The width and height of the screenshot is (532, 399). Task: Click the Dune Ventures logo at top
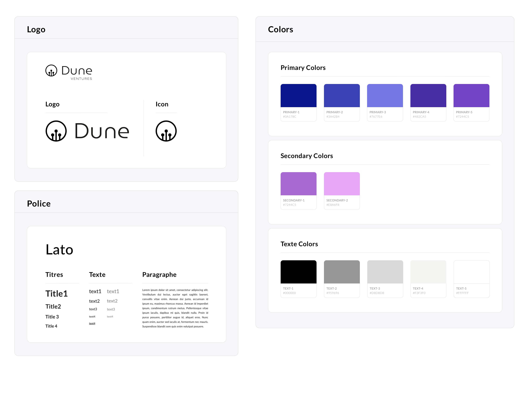[x=69, y=72]
